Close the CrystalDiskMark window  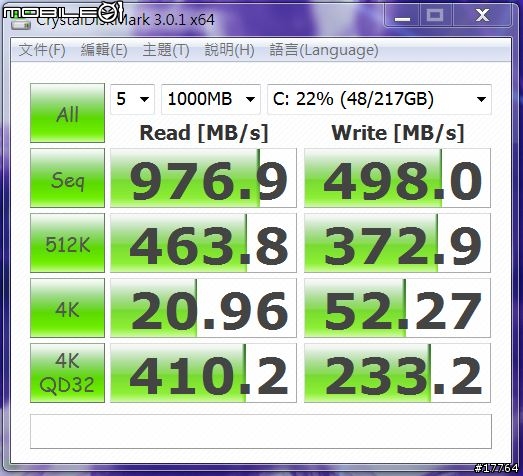point(482,15)
